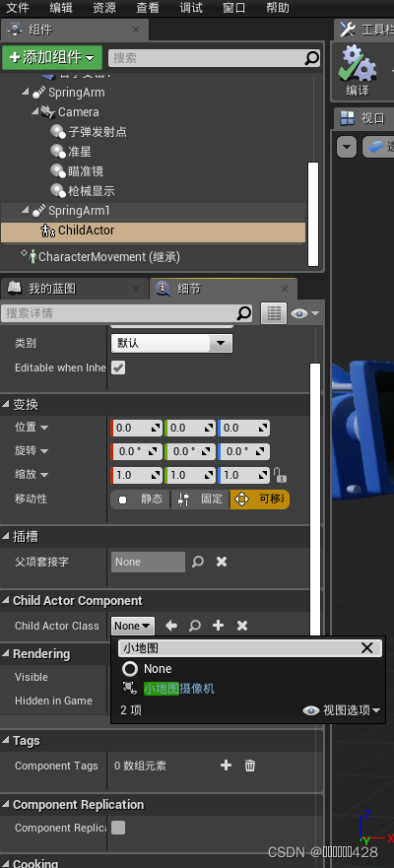
Task: Collapse the 变换 Transform section
Action: [6, 405]
